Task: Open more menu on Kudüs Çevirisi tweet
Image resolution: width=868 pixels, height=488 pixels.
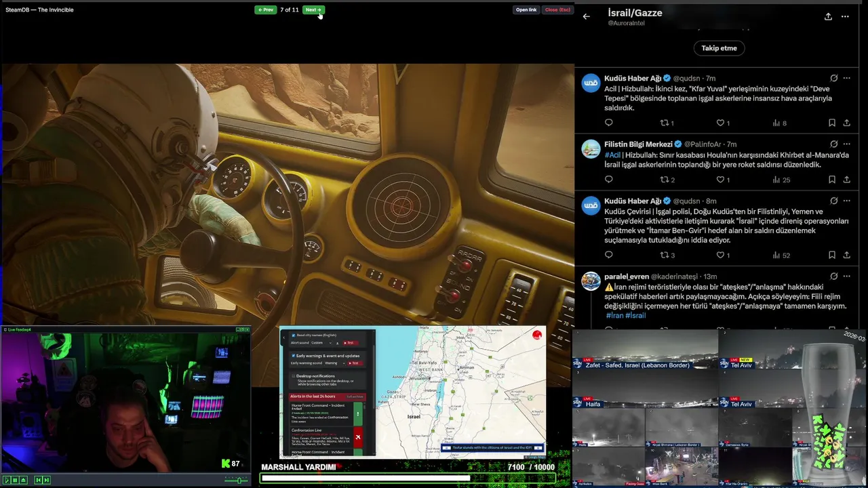Action: 846,201
